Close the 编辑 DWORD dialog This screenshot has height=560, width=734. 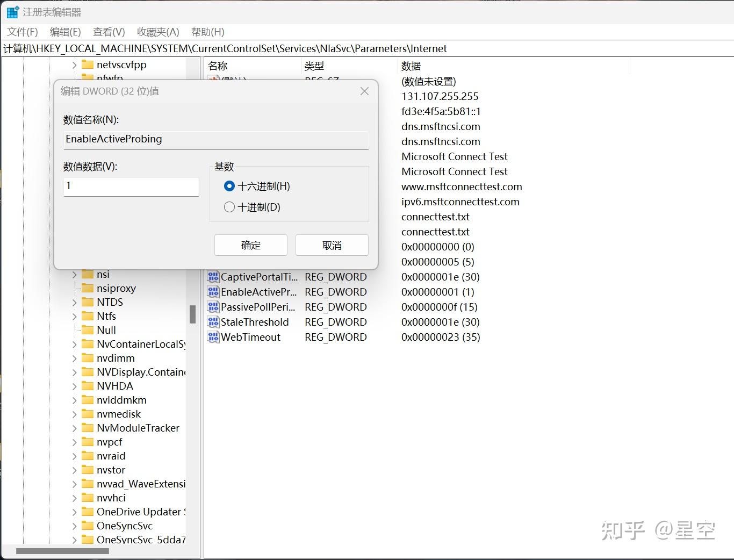(364, 91)
